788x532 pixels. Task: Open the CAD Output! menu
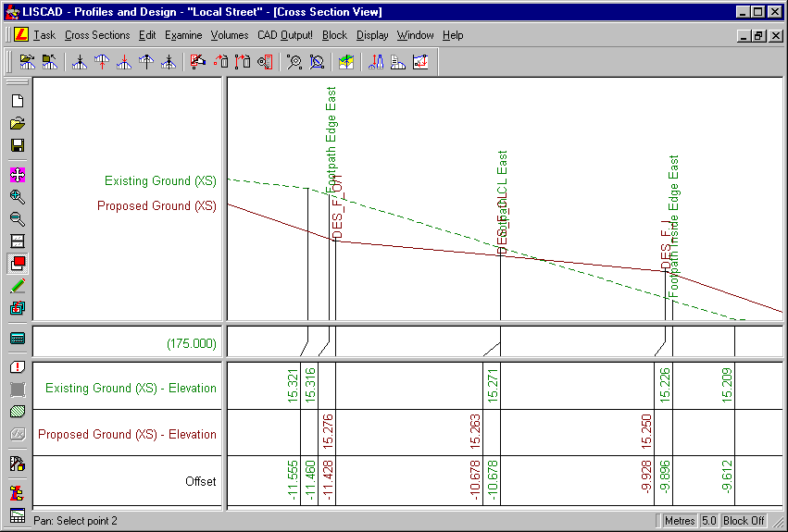click(x=285, y=35)
